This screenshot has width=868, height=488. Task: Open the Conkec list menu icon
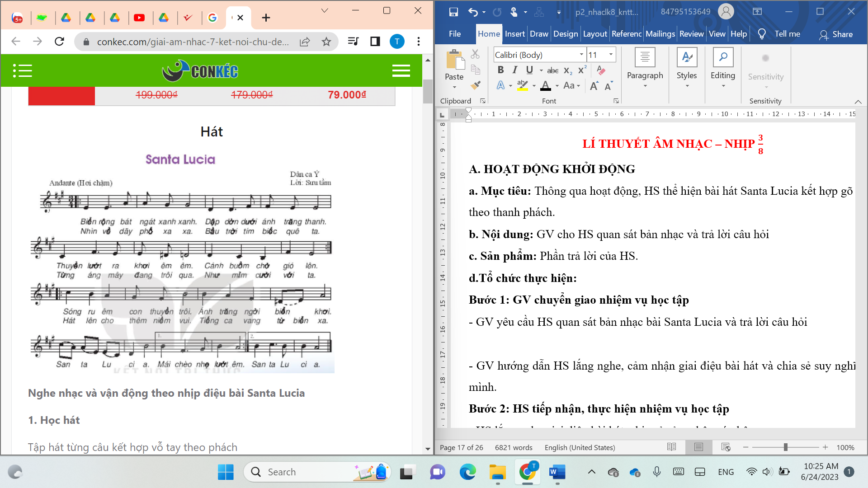(x=23, y=71)
